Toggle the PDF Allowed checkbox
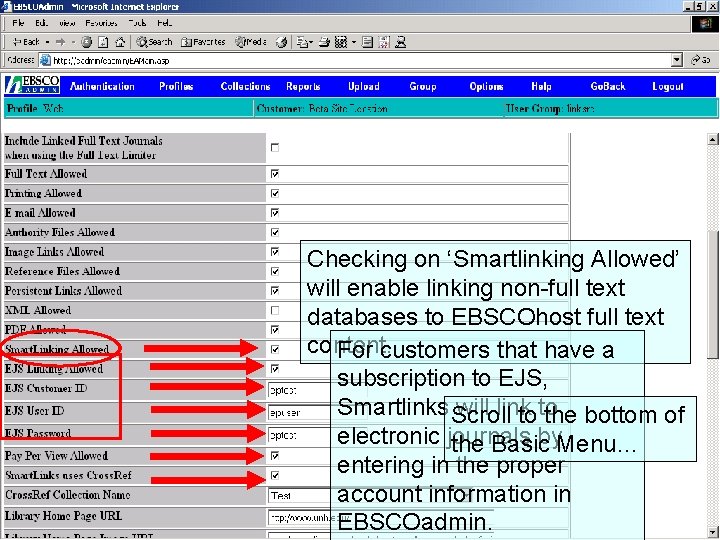This screenshot has width=720, height=540. [275, 330]
